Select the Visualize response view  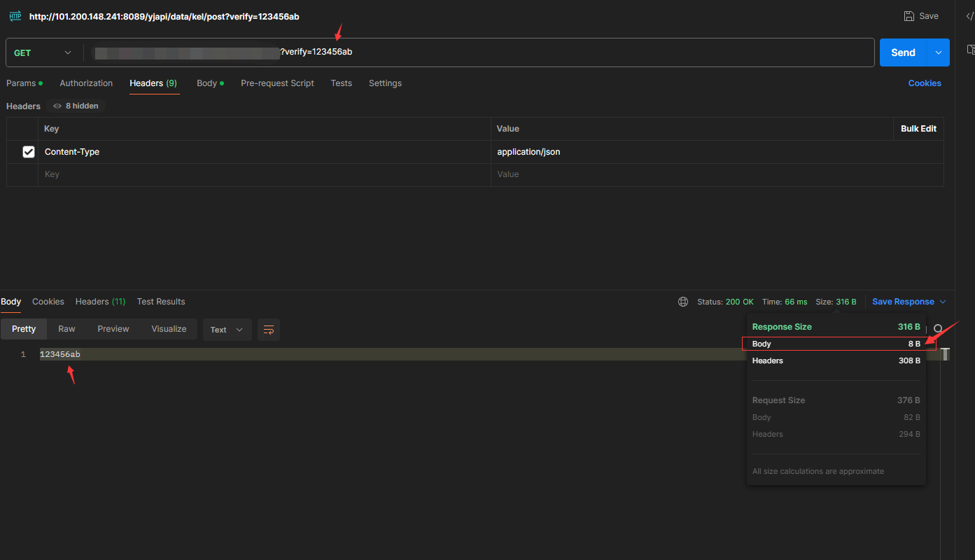tap(169, 329)
